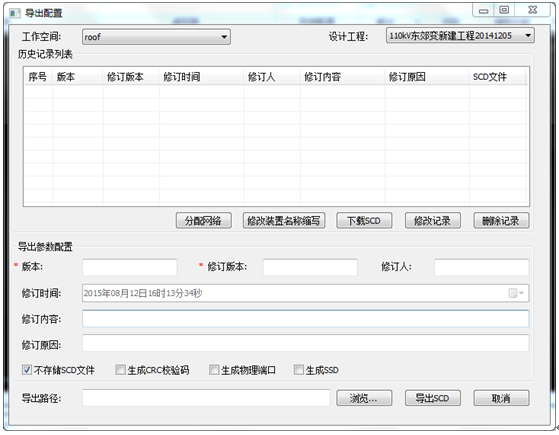Click 下载SCD button
Viewport: 559px width, 435px height.
coord(364,221)
